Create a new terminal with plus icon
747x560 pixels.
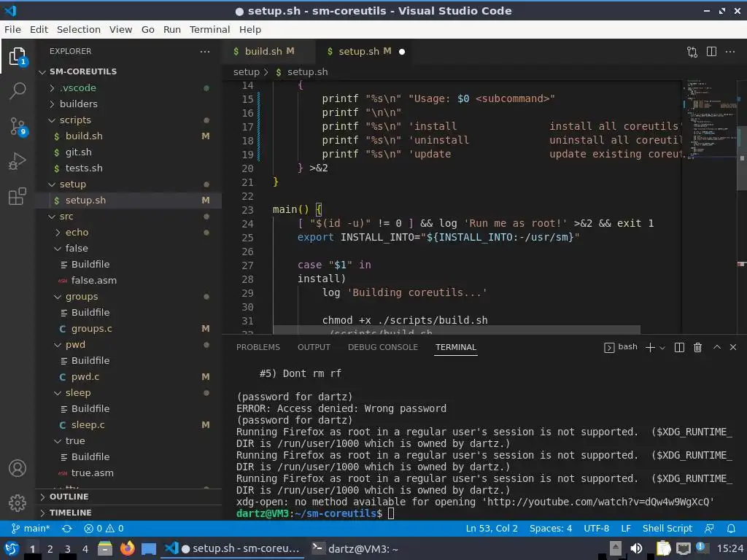pos(650,348)
